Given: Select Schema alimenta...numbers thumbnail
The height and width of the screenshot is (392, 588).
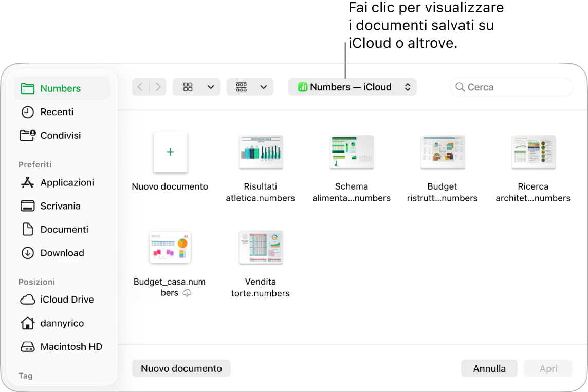Looking at the screenshot, I should 352,152.
